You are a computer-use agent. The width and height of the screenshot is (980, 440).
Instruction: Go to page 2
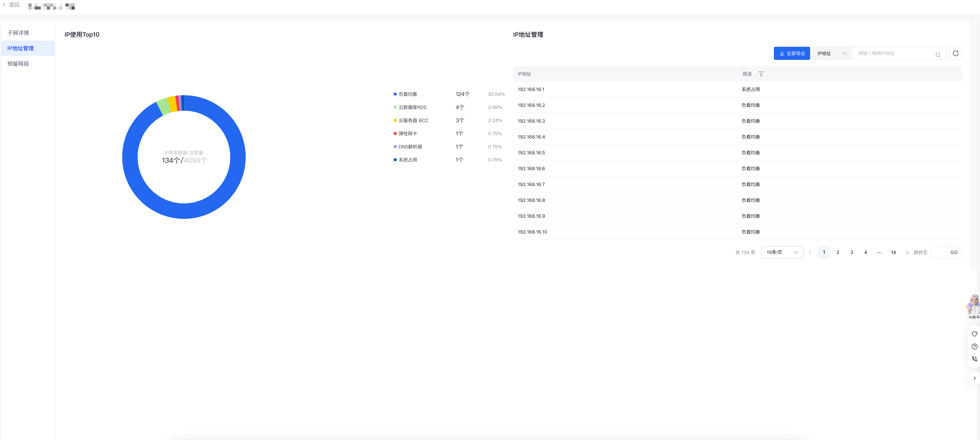[x=838, y=252]
